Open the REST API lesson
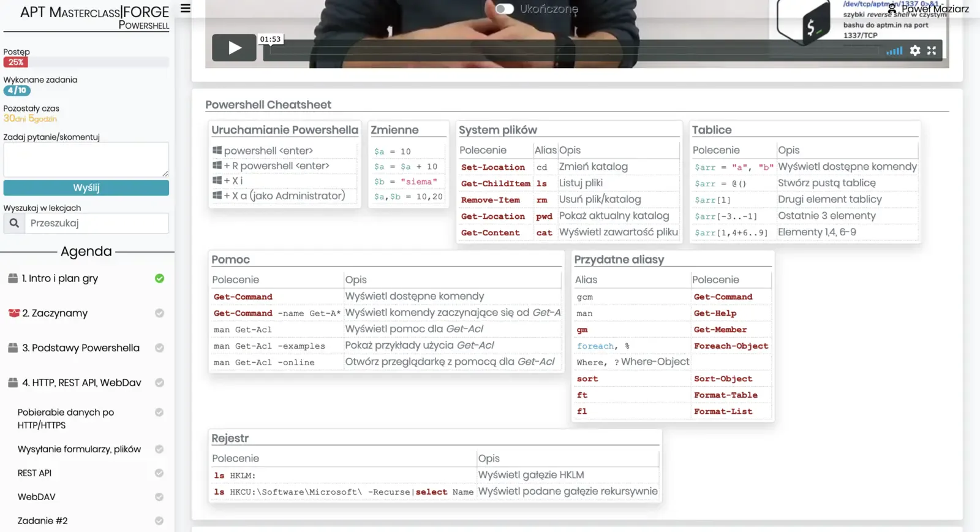 [34, 473]
